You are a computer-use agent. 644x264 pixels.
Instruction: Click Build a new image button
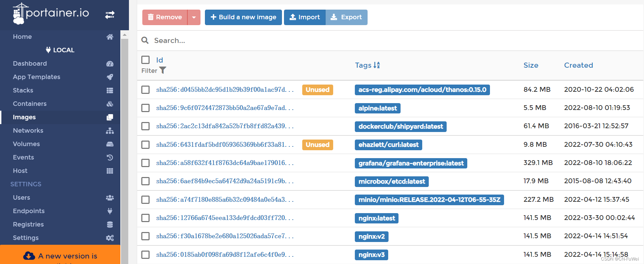(243, 17)
